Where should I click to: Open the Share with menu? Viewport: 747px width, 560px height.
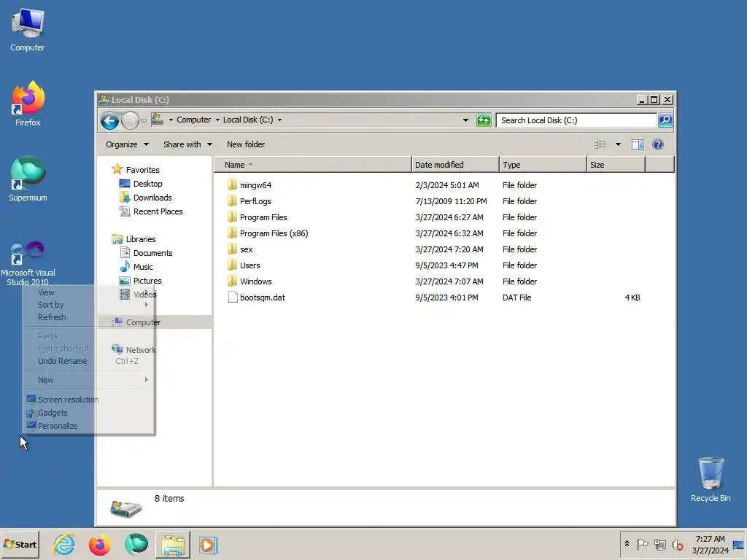click(187, 144)
